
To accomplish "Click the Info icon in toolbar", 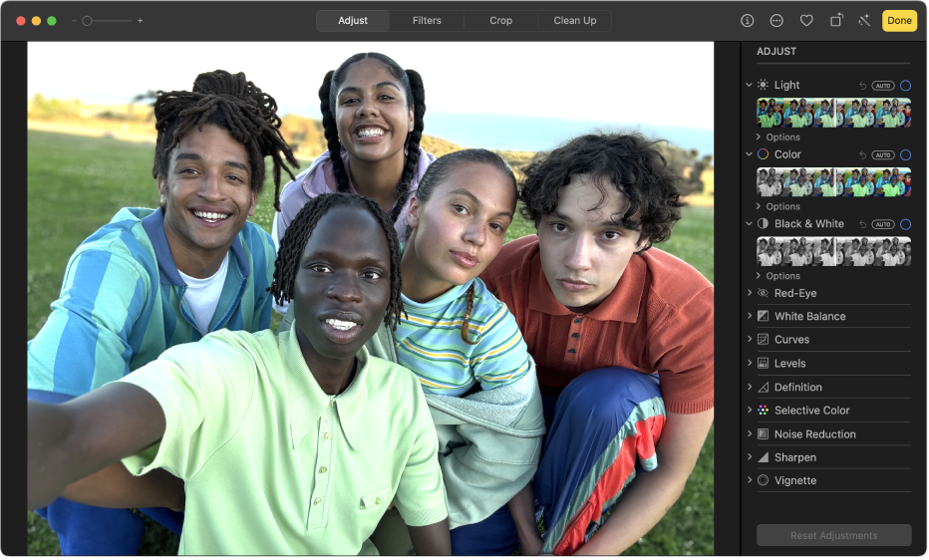I will click(x=747, y=21).
